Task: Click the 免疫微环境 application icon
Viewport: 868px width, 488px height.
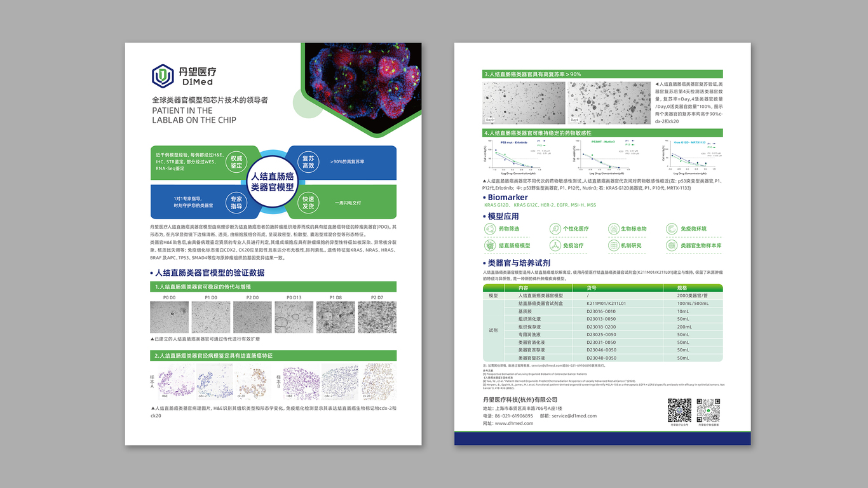Action: pos(672,229)
